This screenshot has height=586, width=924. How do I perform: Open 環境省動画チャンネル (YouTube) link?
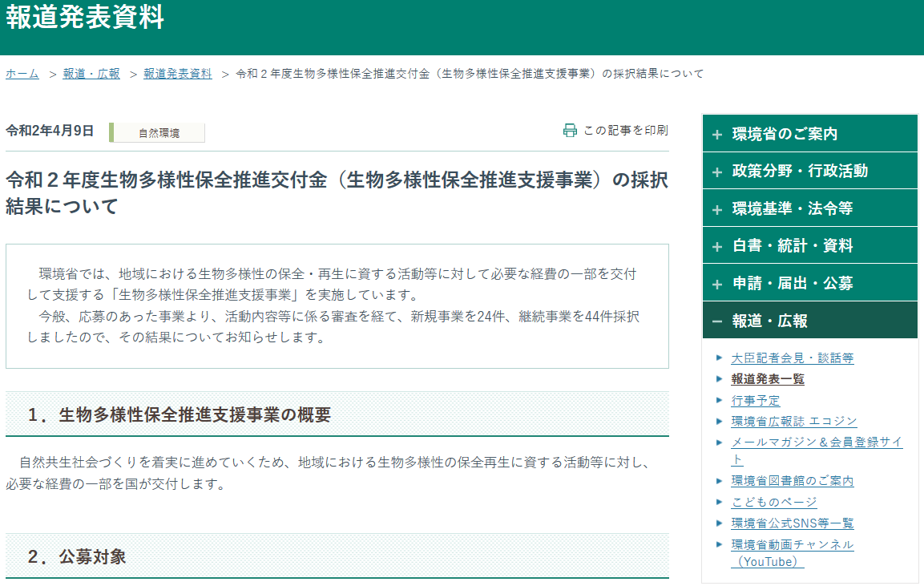point(792,545)
